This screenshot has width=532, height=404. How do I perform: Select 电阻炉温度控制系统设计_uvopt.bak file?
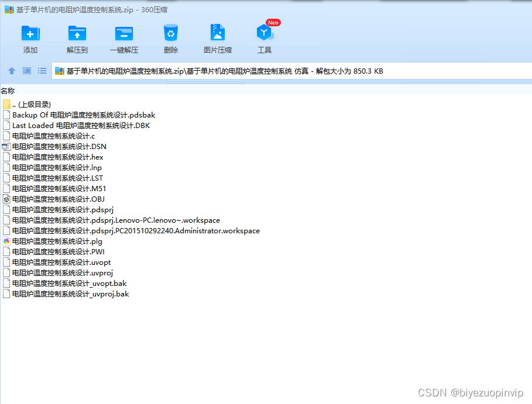(70, 283)
